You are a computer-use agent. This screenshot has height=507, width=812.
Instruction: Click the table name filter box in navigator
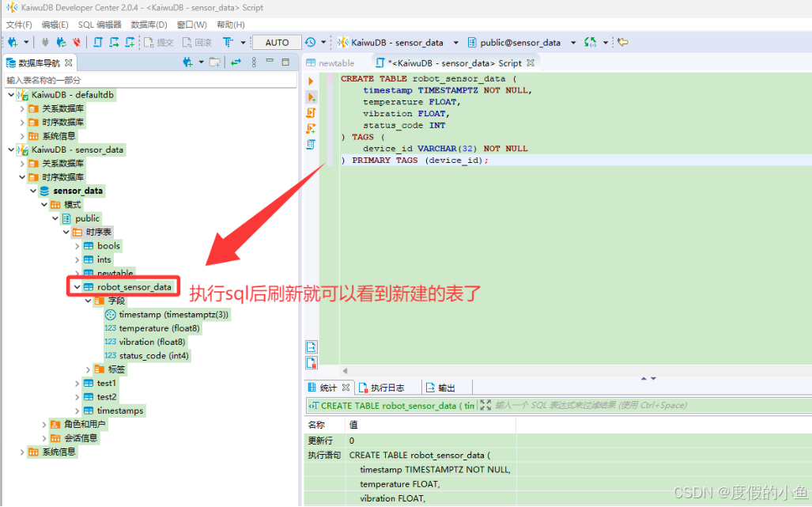point(149,81)
